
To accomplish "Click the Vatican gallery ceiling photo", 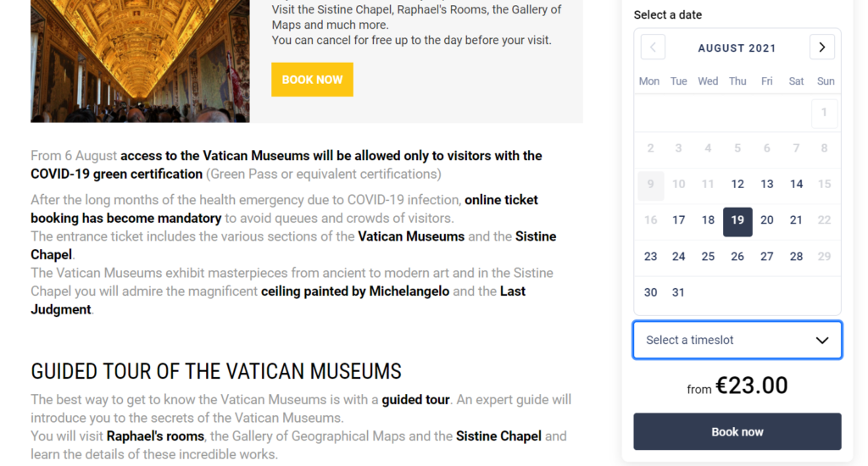I will point(140,61).
